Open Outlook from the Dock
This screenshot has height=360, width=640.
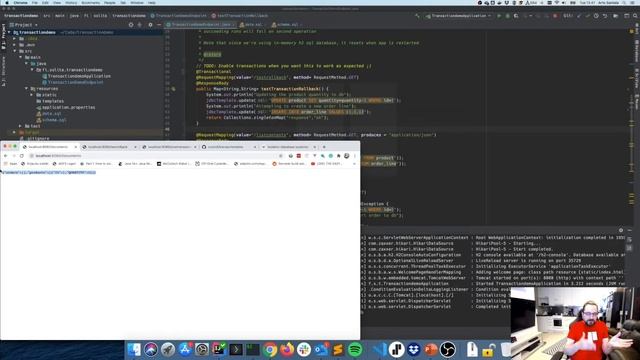[321, 350]
